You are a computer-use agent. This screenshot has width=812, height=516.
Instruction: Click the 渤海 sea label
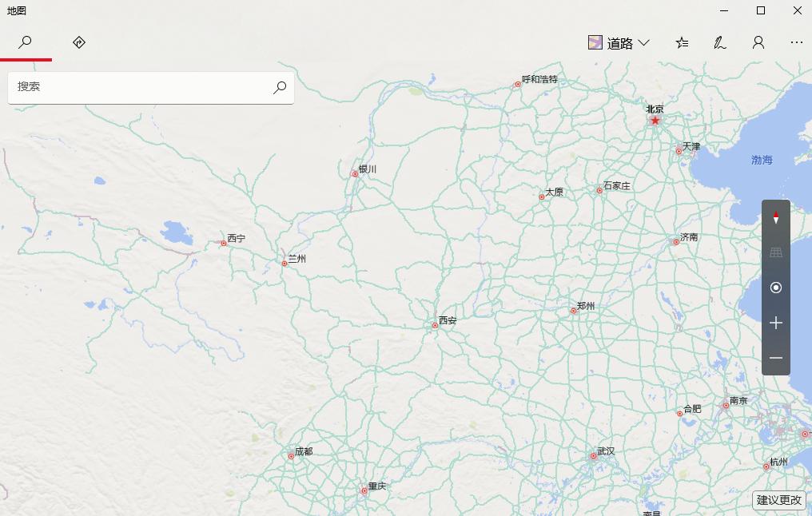click(x=762, y=160)
